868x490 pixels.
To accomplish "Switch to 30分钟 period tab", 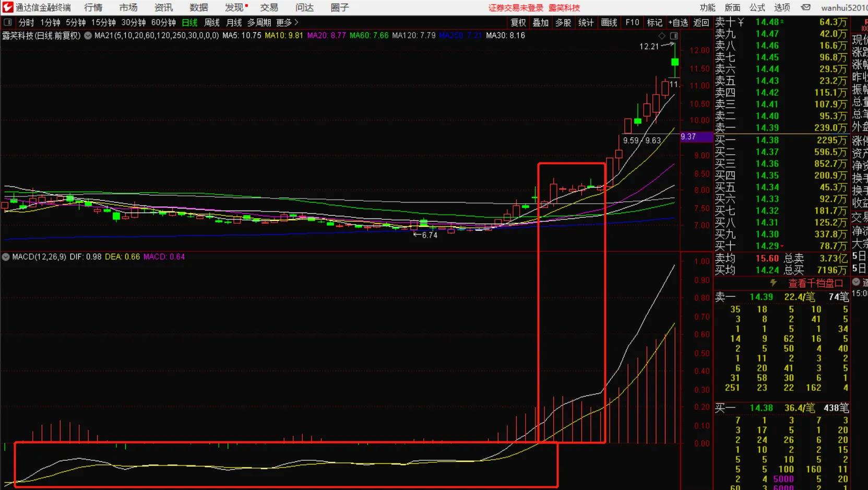I will click(134, 22).
